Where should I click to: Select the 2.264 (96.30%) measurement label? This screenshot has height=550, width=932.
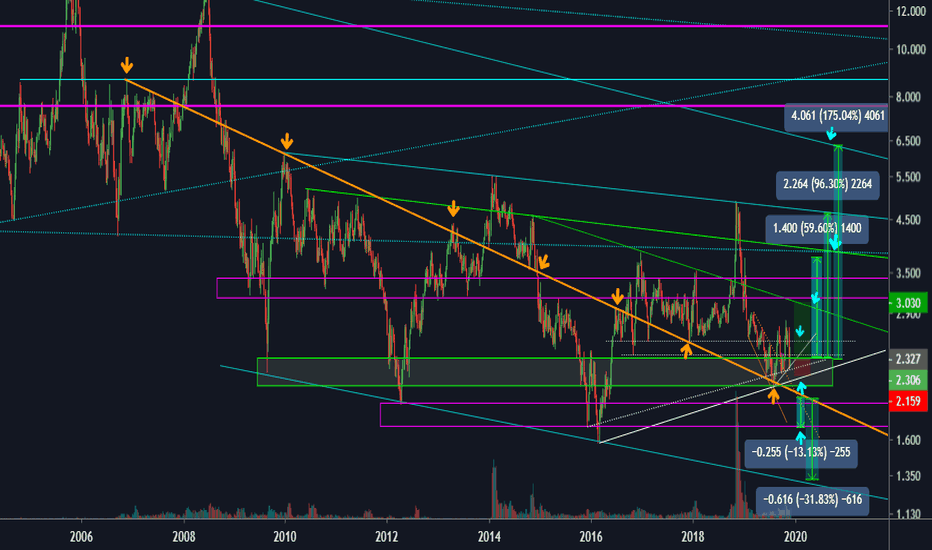(x=827, y=184)
